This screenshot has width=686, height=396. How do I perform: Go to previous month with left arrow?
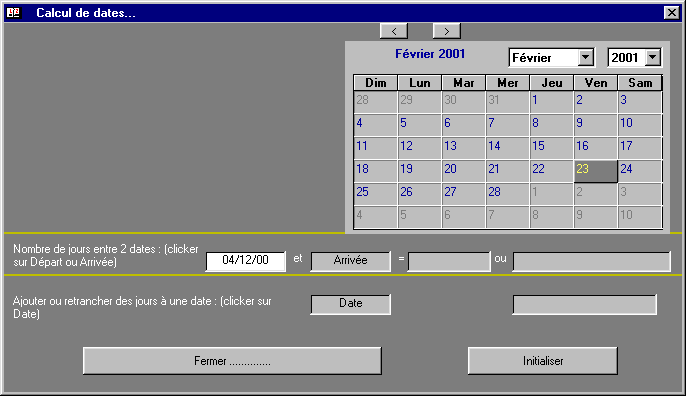pyautogui.click(x=394, y=31)
